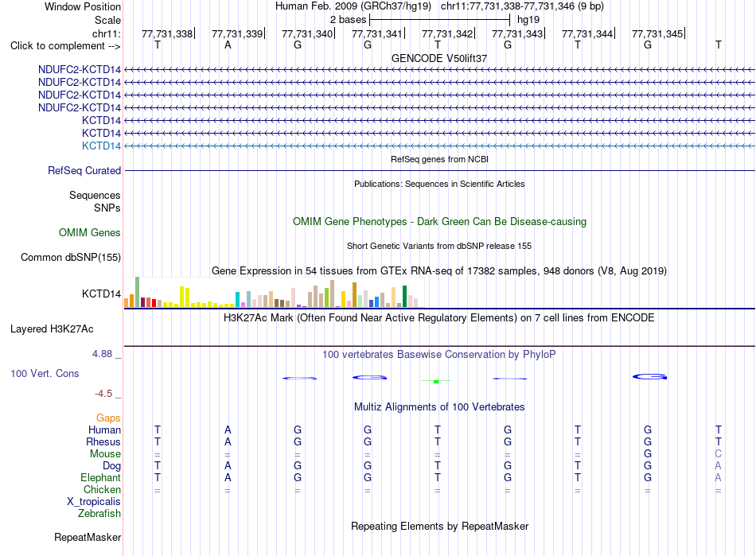Click the Layered H3K27Ac track label
This screenshot has height=556, width=756.
tap(52, 329)
